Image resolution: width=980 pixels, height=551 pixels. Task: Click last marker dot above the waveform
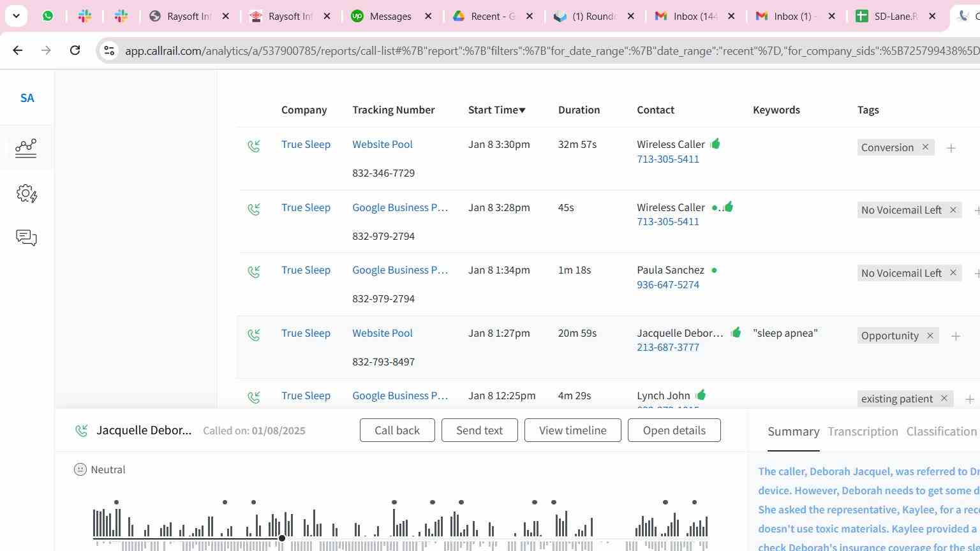point(694,503)
